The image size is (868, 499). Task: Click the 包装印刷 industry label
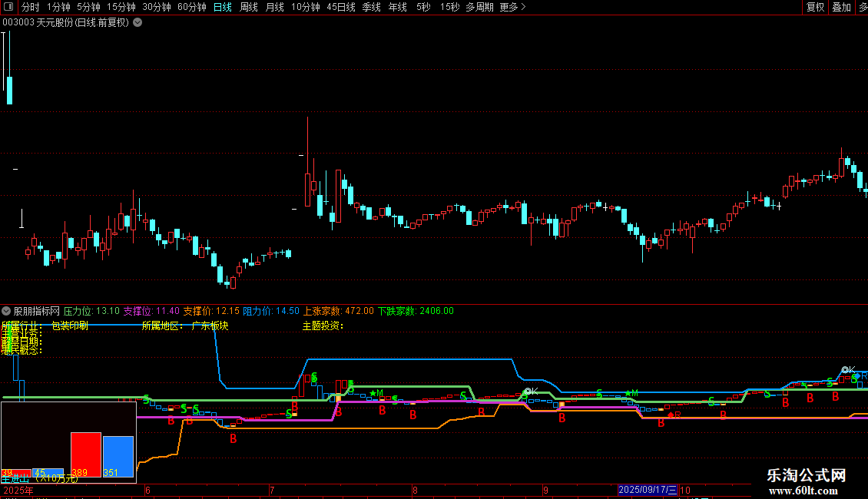coord(70,326)
